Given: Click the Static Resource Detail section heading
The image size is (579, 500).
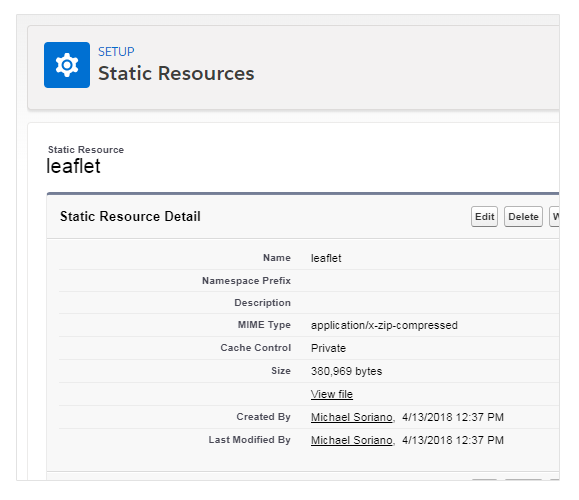Looking at the screenshot, I should pyautogui.click(x=130, y=216).
